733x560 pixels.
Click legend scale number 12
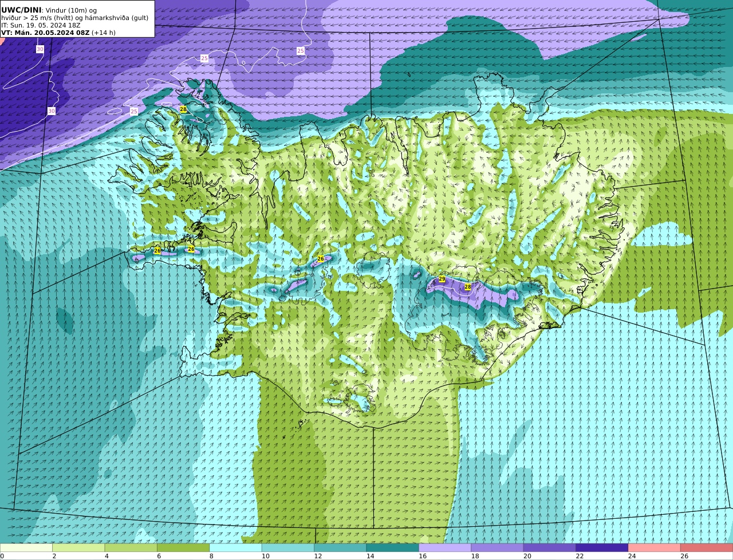(318, 556)
